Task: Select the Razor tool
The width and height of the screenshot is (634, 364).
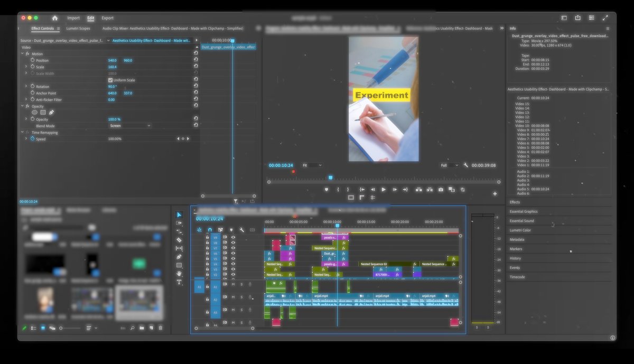Action: point(179,240)
